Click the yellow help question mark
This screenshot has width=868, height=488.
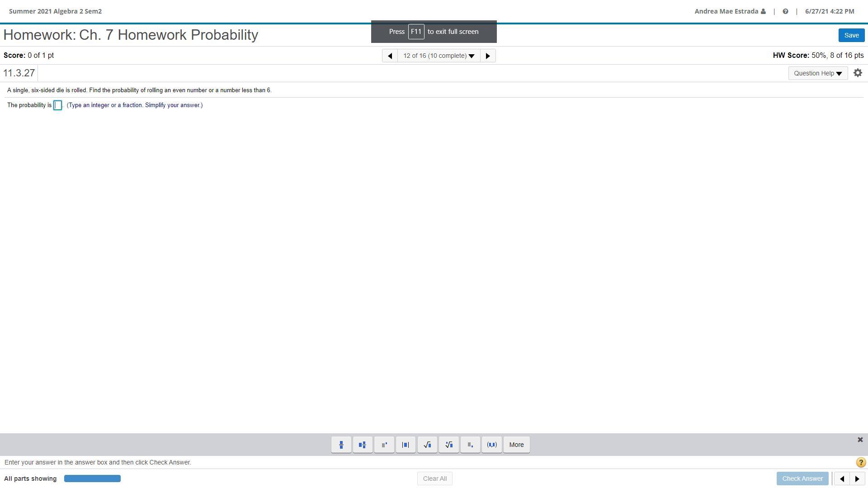coord(860,462)
